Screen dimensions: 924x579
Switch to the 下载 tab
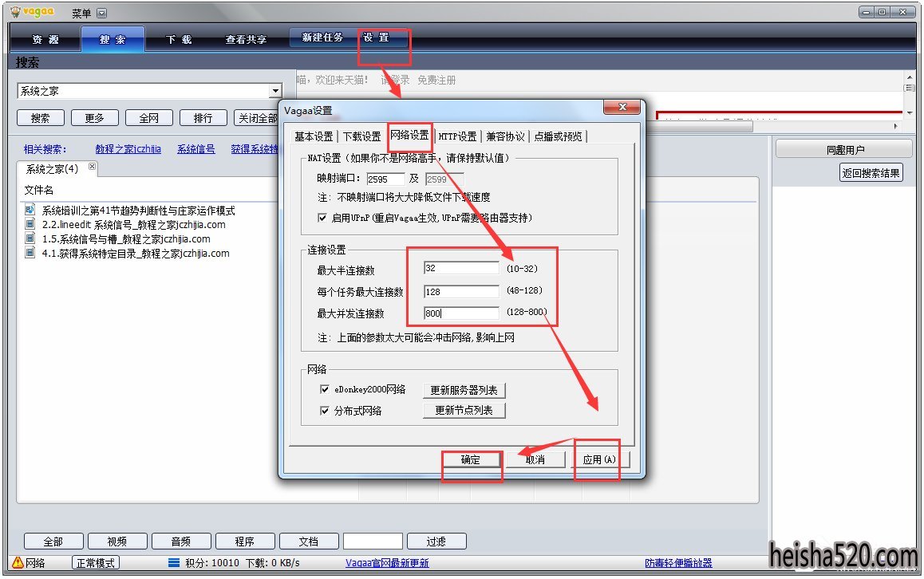179,39
